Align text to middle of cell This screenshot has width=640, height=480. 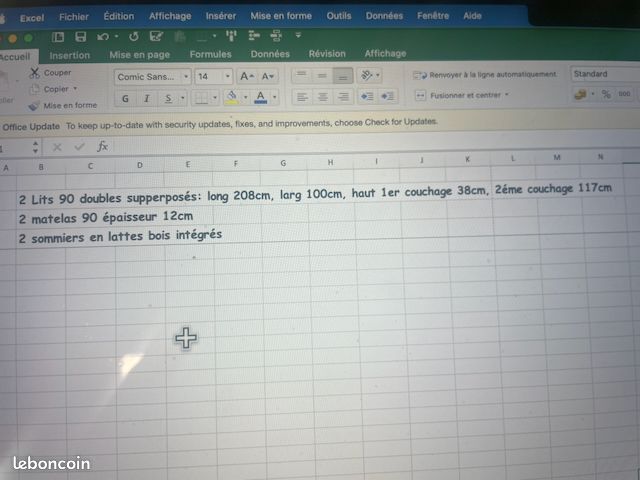coord(322,76)
